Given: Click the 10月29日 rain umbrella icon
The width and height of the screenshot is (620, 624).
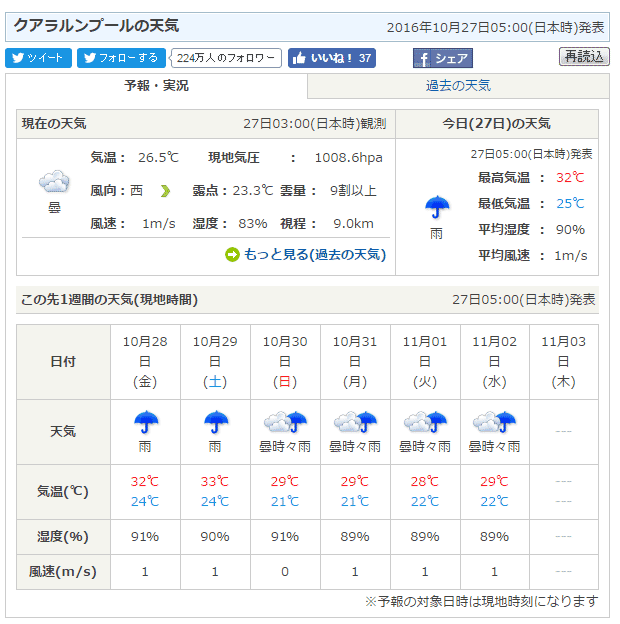Looking at the screenshot, I should [216, 422].
